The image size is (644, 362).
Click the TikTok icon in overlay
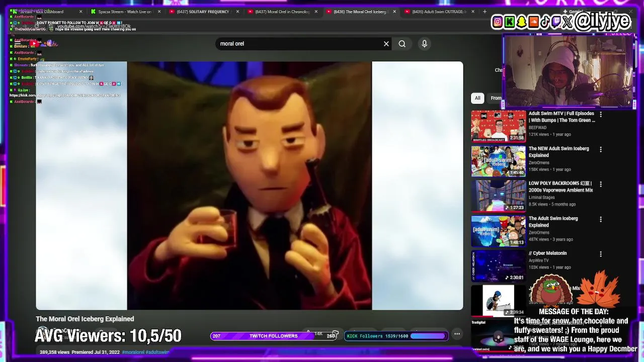click(x=545, y=22)
